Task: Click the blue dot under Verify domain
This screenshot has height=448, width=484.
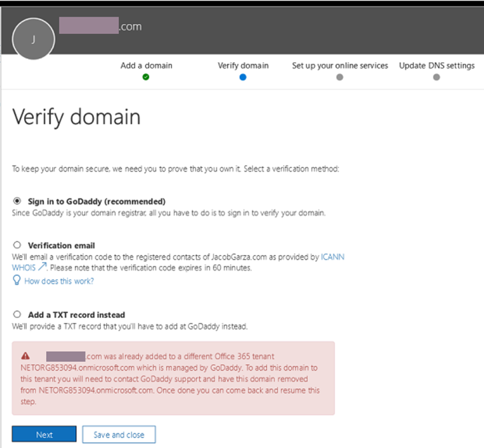Action: [x=243, y=77]
